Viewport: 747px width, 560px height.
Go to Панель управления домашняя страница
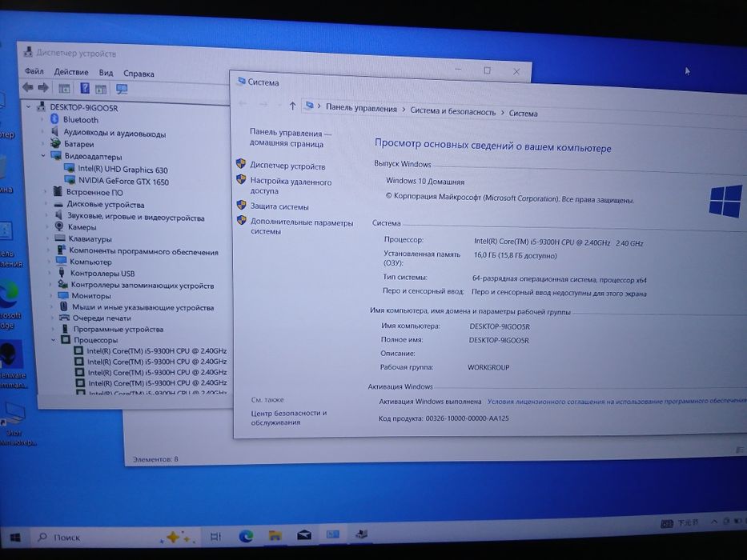click(290, 138)
